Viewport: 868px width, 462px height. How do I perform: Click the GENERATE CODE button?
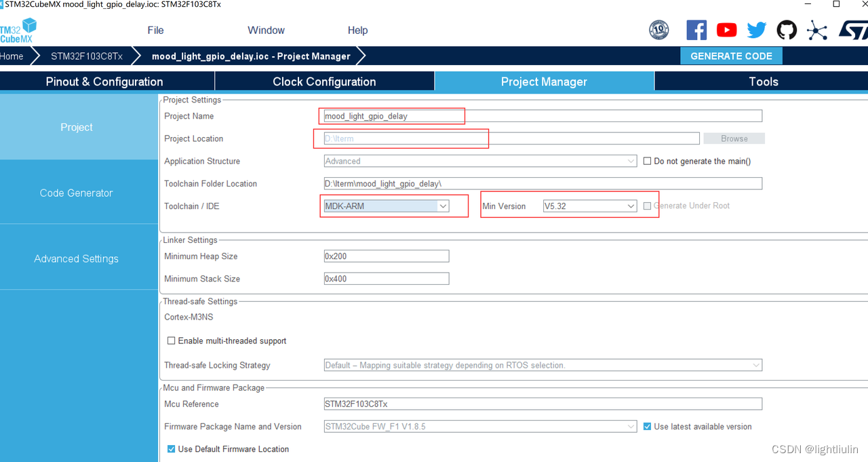coord(731,56)
